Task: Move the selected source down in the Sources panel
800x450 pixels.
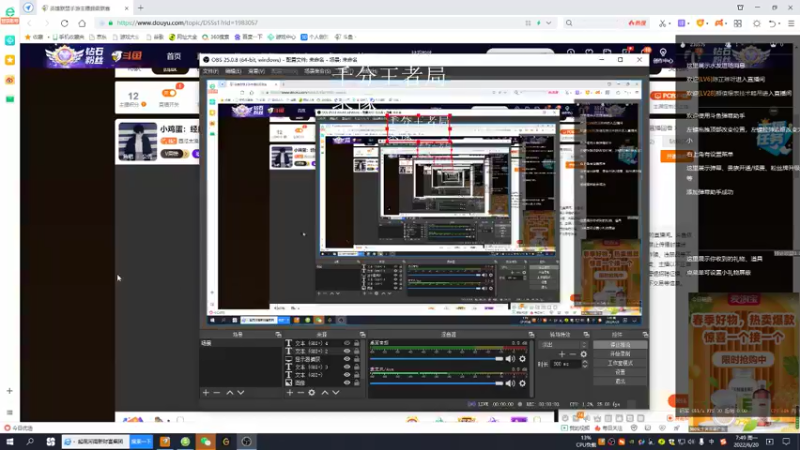Action: tap(336, 393)
